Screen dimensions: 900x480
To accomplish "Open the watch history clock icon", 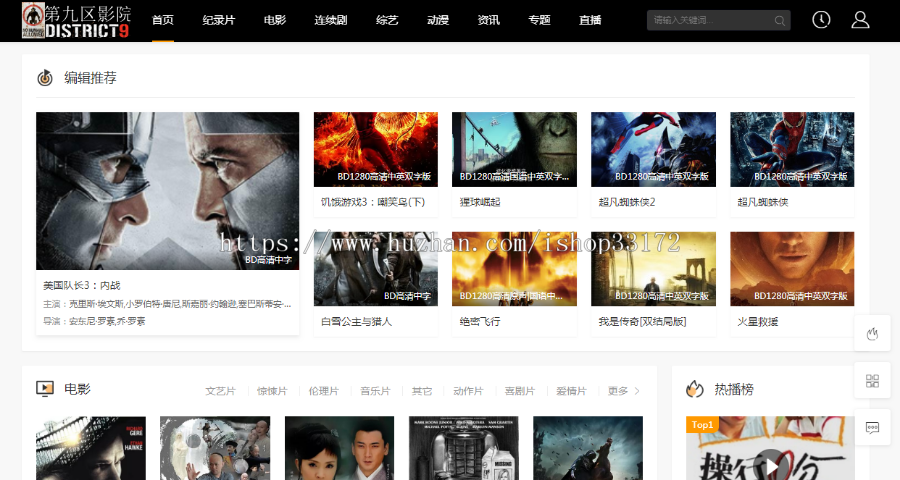I will pyautogui.click(x=821, y=20).
